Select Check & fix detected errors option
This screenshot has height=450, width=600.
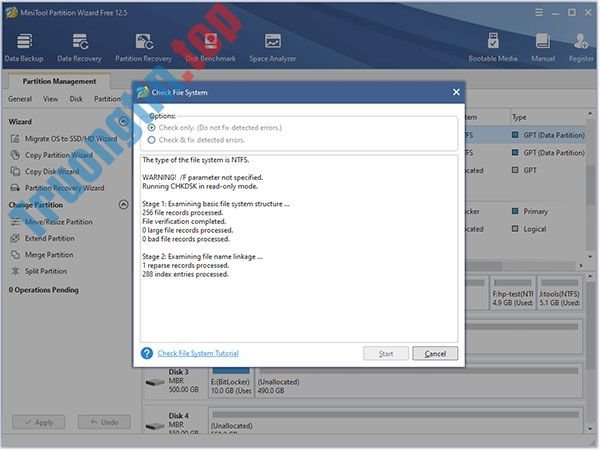coord(152,140)
